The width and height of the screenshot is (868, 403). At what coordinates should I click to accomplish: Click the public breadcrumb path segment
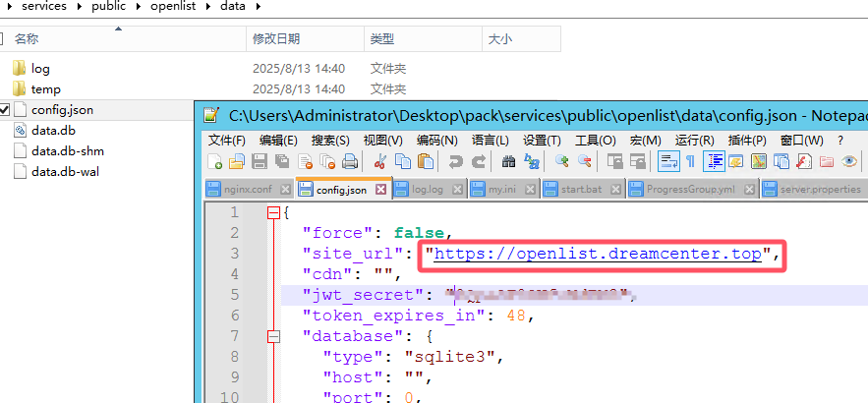pyautogui.click(x=108, y=7)
